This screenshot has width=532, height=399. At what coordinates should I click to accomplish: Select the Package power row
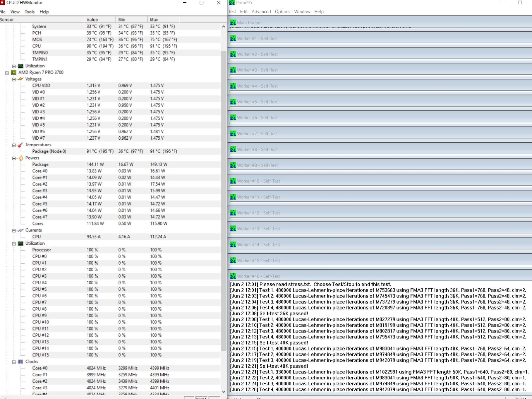tap(111, 165)
